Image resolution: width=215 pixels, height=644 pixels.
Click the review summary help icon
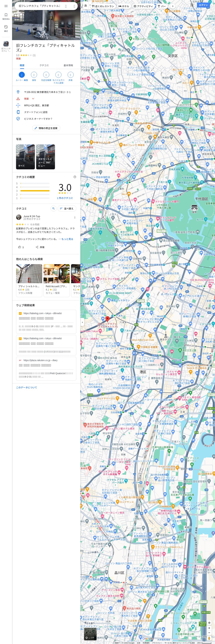click(x=75, y=177)
